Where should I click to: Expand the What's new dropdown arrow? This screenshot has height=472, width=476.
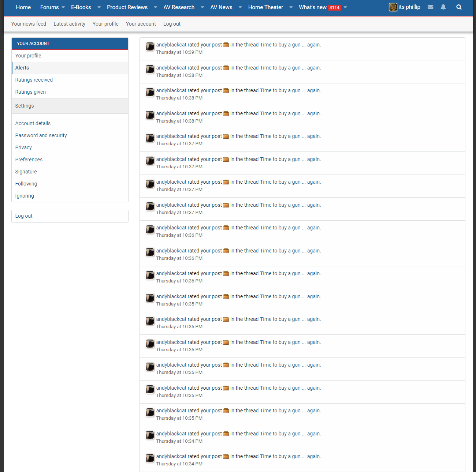tap(345, 7)
